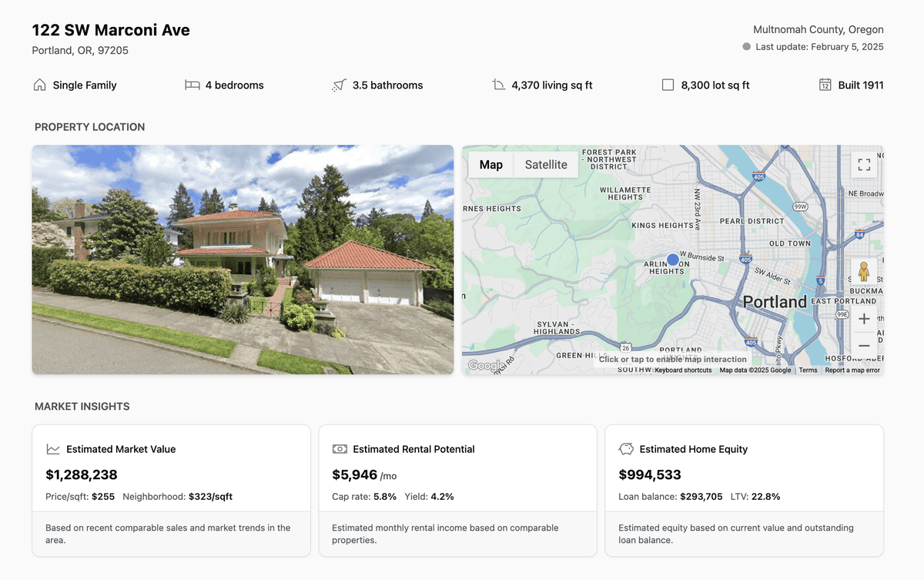Image resolution: width=924 pixels, height=580 pixels.
Task: Click the bedrooms bed icon
Action: [x=192, y=85]
